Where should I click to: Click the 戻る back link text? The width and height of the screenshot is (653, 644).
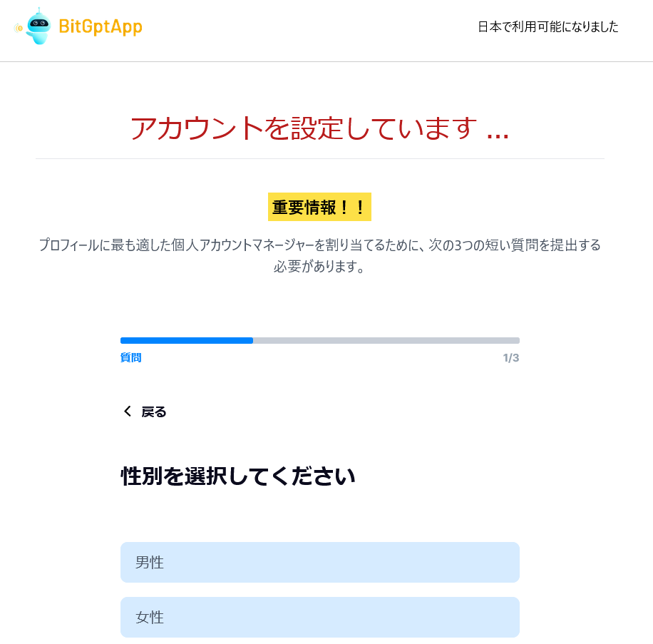click(154, 412)
